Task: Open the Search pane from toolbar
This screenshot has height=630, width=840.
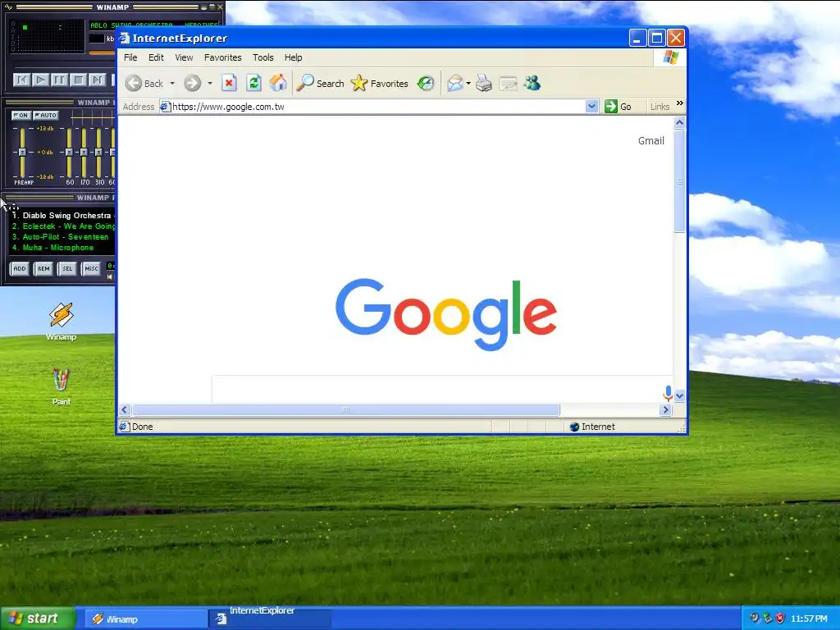Action: pyautogui.click(x=321, y=83)
